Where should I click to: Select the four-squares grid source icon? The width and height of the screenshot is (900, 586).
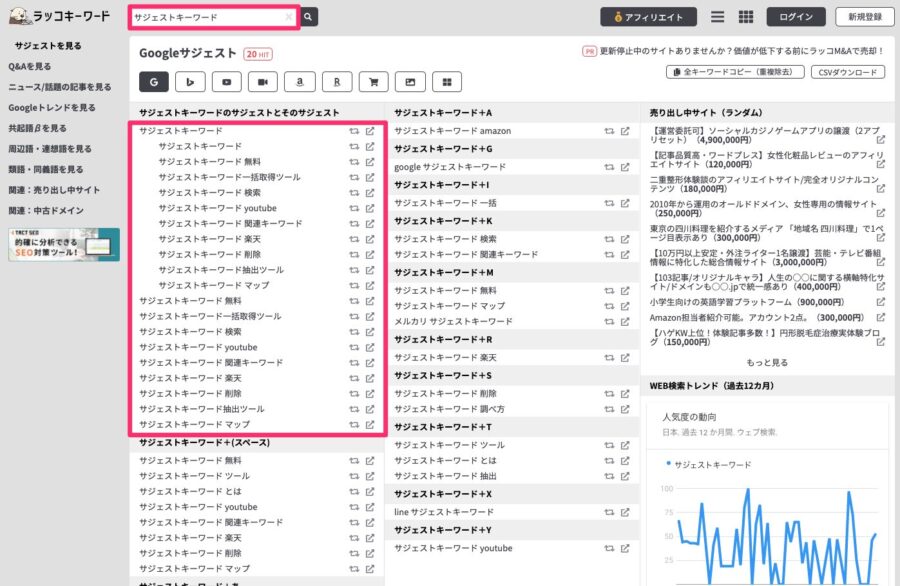coord(447,82)
